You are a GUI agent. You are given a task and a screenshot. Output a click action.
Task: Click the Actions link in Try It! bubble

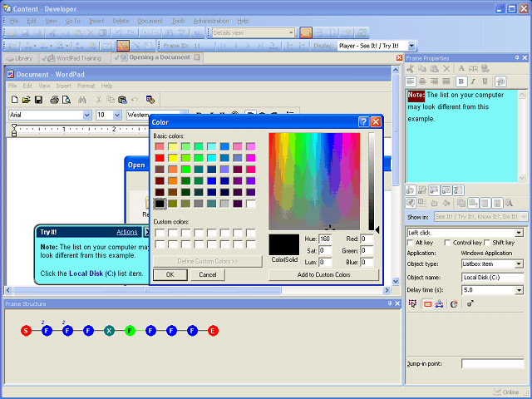tap(127, 232)
